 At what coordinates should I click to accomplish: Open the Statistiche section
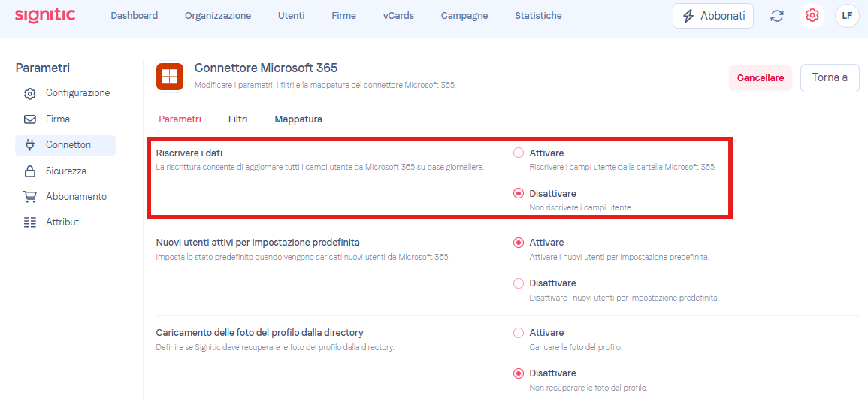[538, 16]
